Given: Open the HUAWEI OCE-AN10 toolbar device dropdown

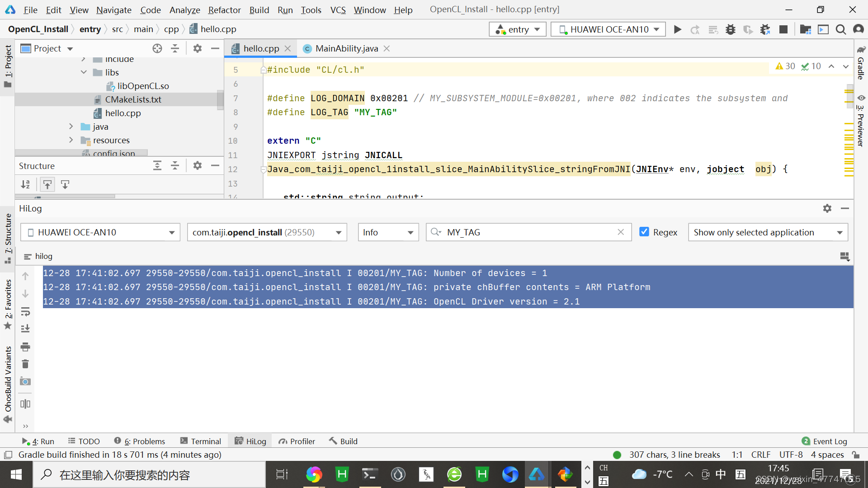Looking at the screenshot, I should [608, 29].
